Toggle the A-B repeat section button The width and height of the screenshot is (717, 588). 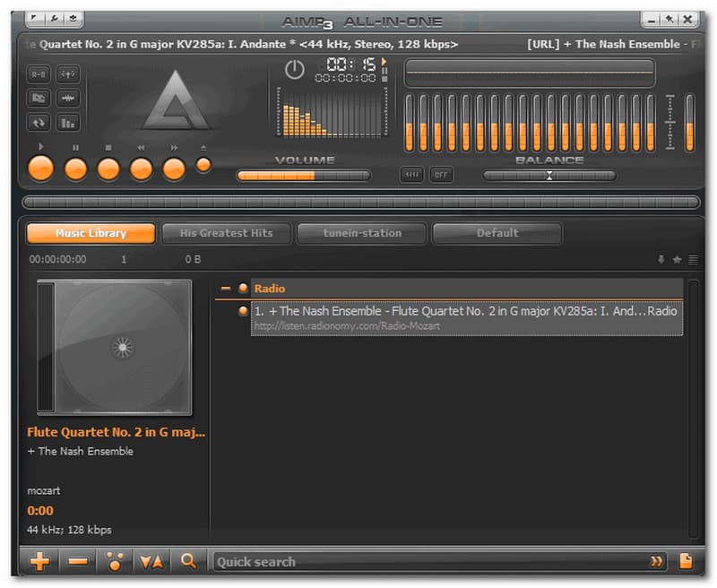pos(39,74)
